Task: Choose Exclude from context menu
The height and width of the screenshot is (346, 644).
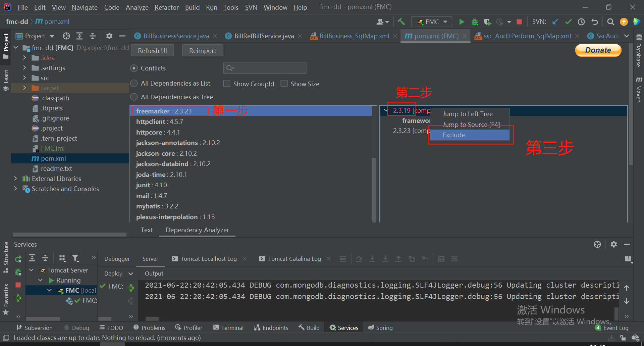Action: coord(470,135)
